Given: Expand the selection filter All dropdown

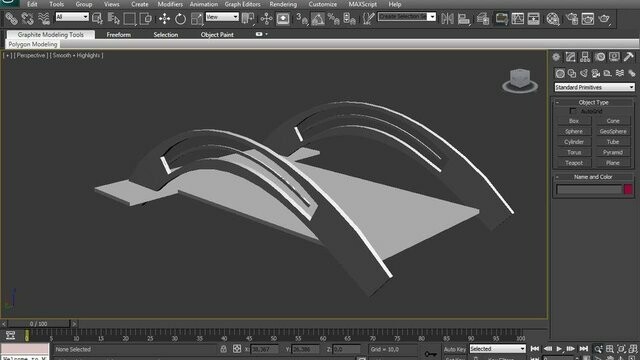Looking at the screenshot, I should (72, 17).
